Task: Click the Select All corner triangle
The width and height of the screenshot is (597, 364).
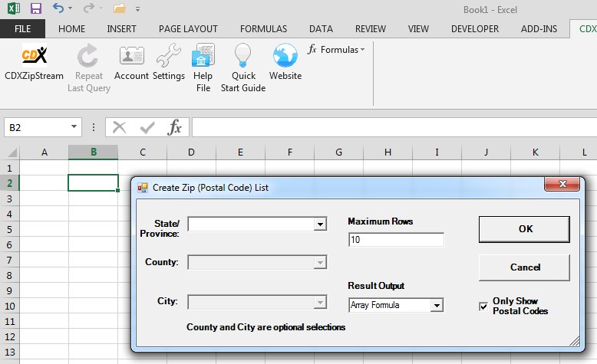Action: tap(12, 152)
